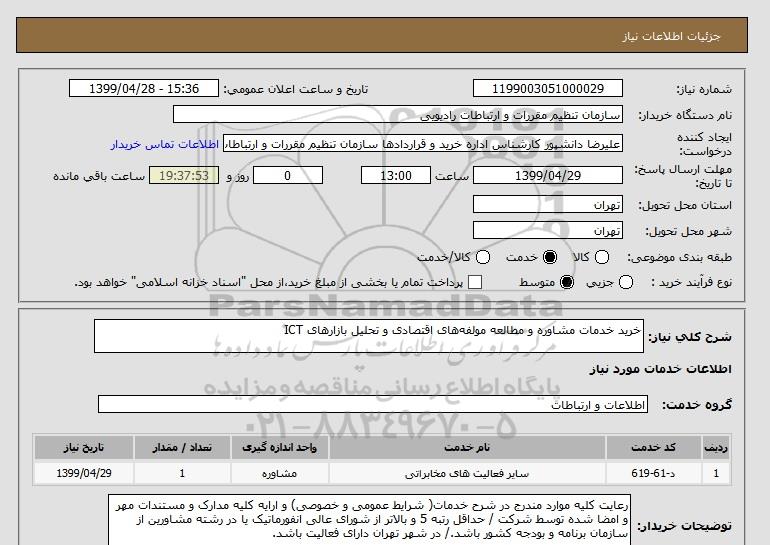Click unit cell مشاوره
This screenshot has width=770, height=545.
(280, 473)
